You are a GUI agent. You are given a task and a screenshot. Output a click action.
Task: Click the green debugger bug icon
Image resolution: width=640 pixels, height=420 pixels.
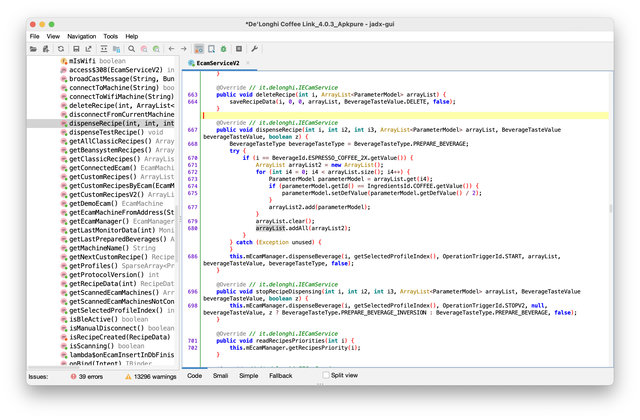pos(224,49)
